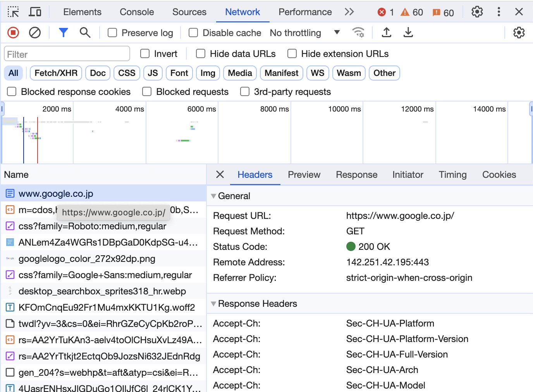Viewport: 533px width, 392px height.
Task: Filter requests by Manifest type
Action: (282, 73)
